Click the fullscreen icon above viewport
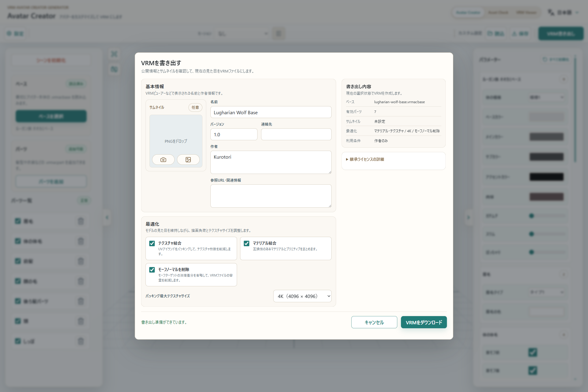Viewport: 588px width, 392px height. coord(114,54)
